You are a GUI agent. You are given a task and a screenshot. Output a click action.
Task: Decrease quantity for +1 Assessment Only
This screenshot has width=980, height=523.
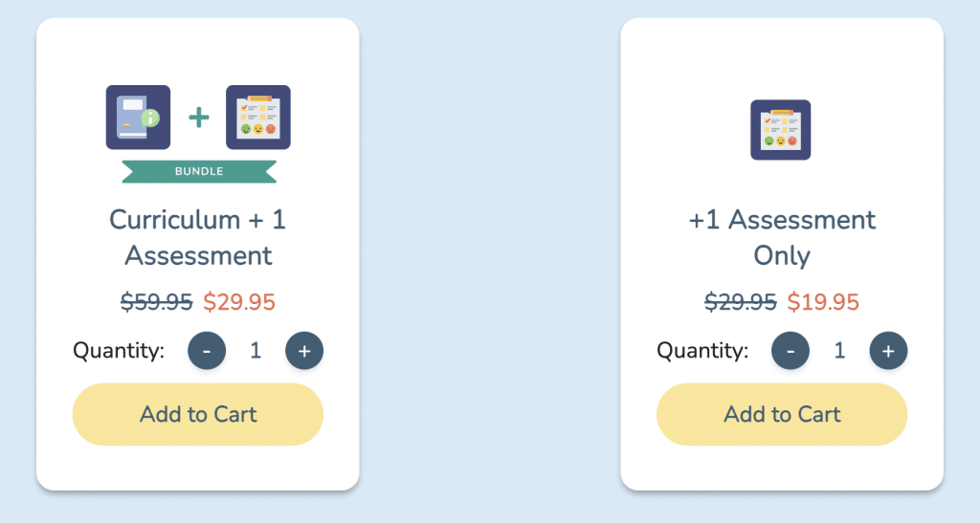pos(791,351)
